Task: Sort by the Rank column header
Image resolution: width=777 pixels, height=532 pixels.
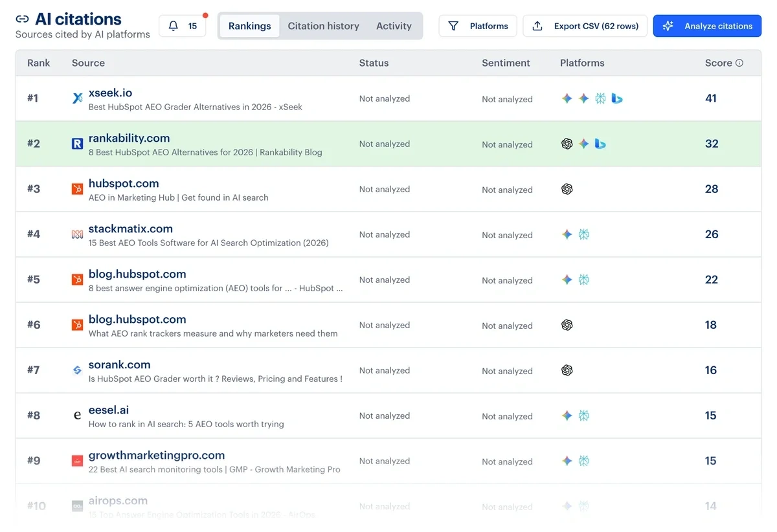Action: coord(39,63)
